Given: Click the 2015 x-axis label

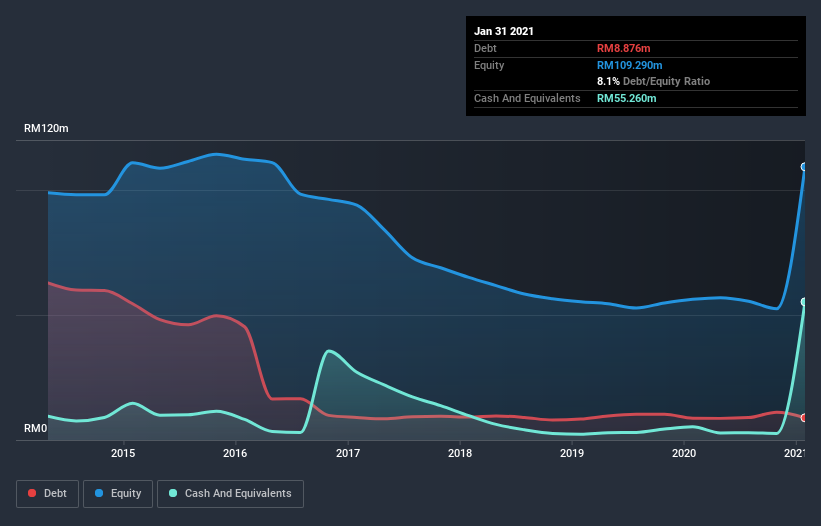Looking at the screenshot, I should click(x=123, y=453).
